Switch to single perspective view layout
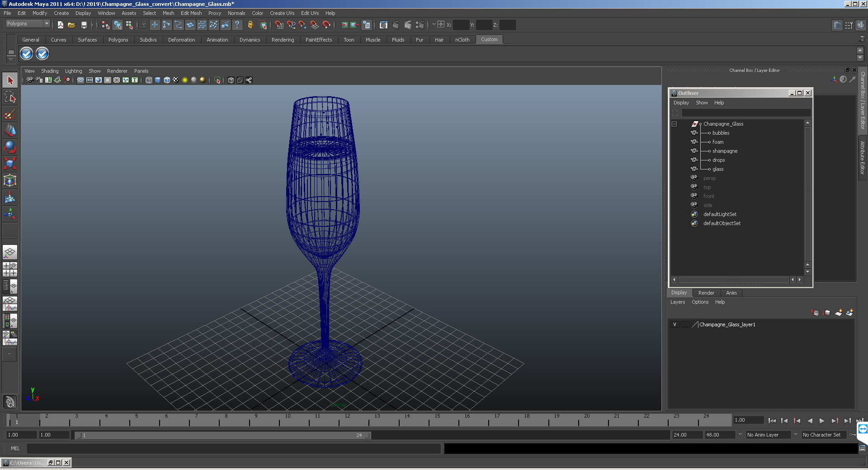 (x=10, y=252)
